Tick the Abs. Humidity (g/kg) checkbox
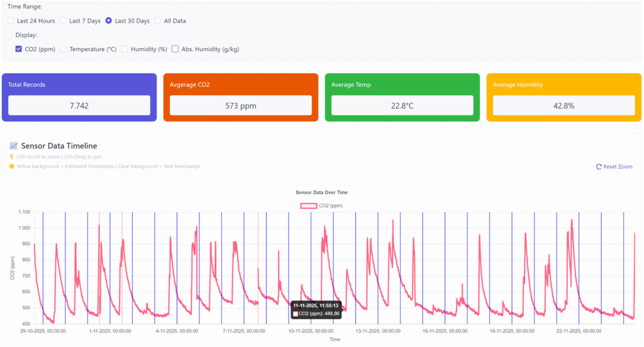 pos(175,49)
